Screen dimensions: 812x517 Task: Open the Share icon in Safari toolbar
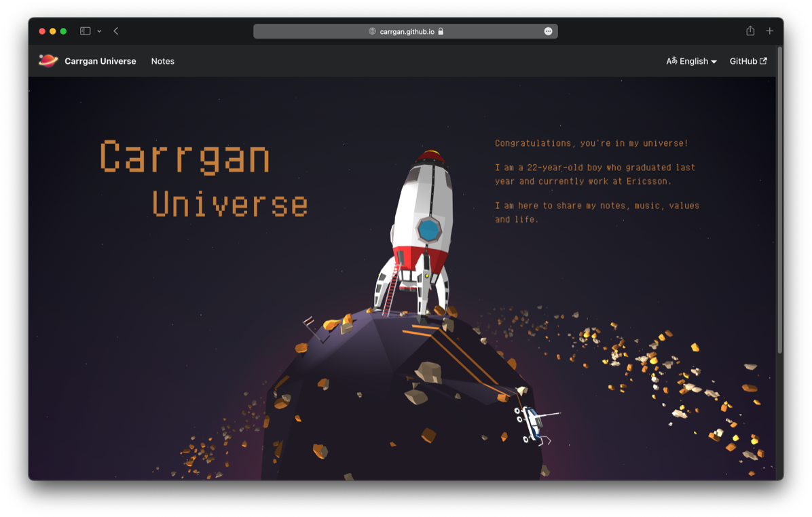(750, 31)
